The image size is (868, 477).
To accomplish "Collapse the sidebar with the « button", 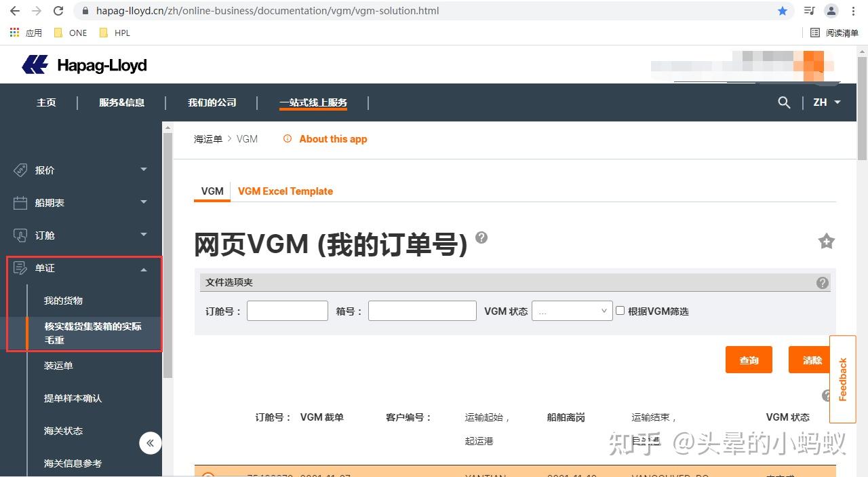I will [151, 442].
